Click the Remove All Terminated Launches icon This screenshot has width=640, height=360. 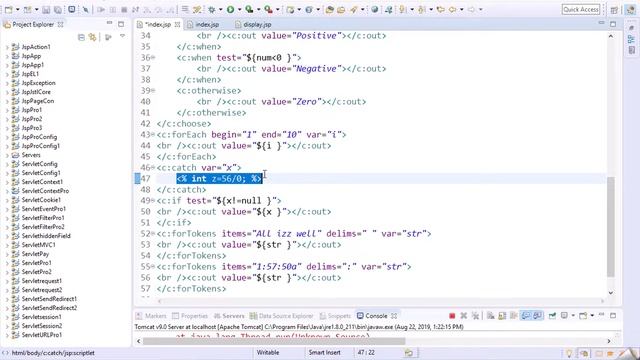476,316
